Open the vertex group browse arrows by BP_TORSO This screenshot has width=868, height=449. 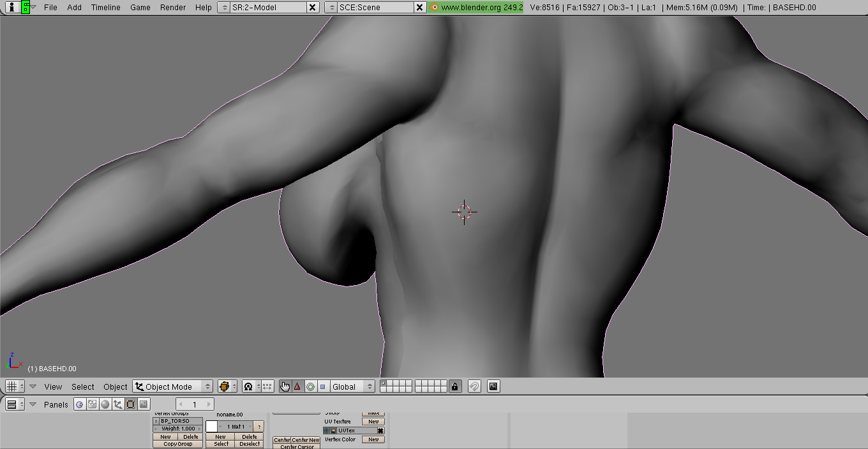tap(156, 421)
